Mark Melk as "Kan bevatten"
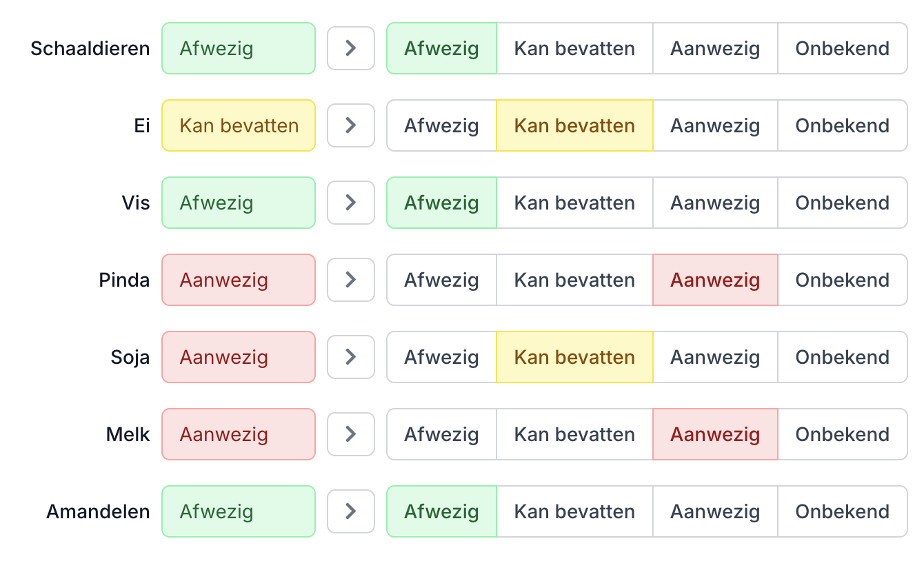 point(575,434)
